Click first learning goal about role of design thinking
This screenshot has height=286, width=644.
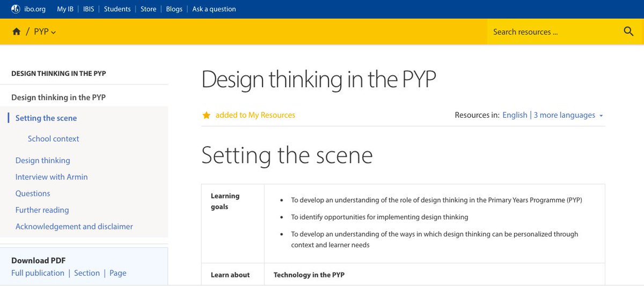[x=437, y=200]
